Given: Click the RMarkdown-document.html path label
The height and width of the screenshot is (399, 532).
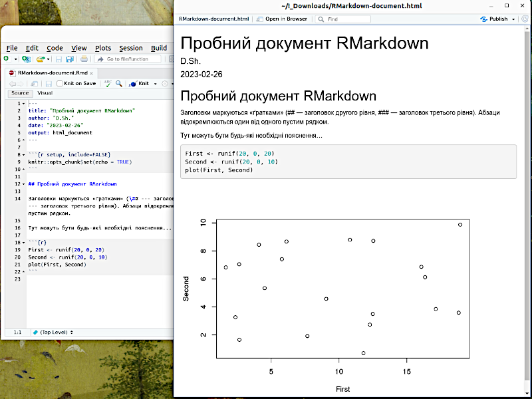Looking at the screenshot, I should coord(213,19).
